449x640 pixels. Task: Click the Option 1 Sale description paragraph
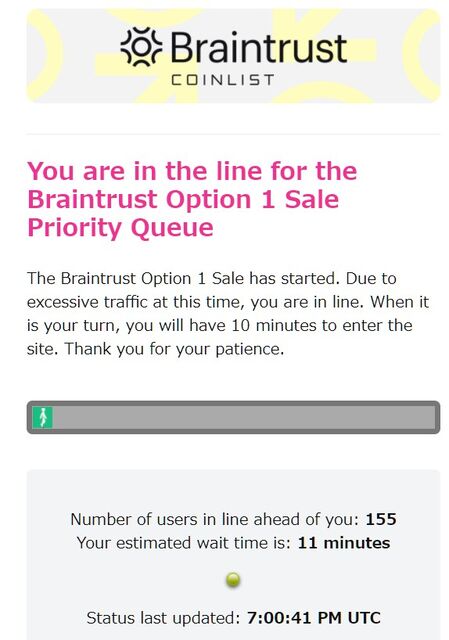pos(228,313)
